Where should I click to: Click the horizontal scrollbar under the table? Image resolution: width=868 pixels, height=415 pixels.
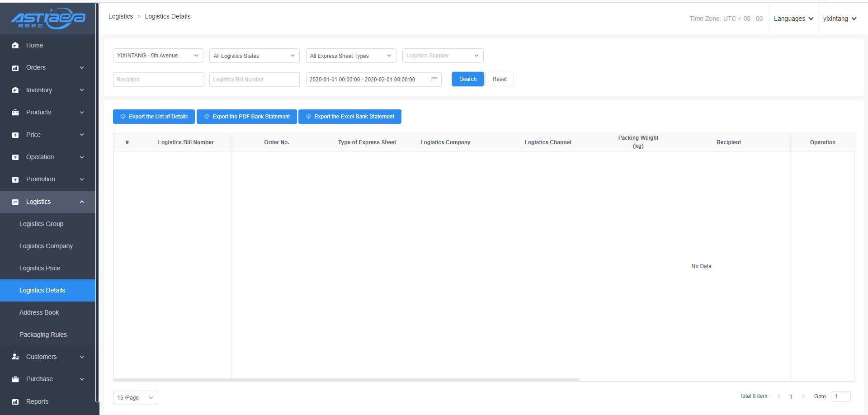(x=346, y=380)
